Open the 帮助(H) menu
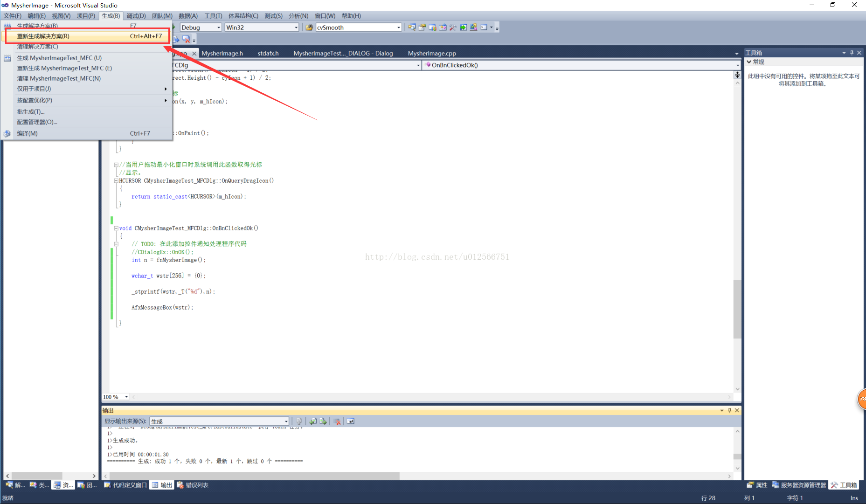 351,16
